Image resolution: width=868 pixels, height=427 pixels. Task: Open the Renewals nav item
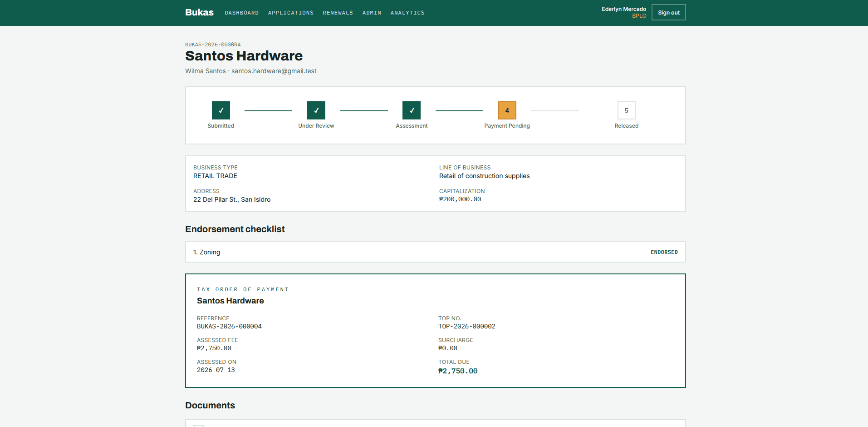pyautogui.click(x=338, y=13)
